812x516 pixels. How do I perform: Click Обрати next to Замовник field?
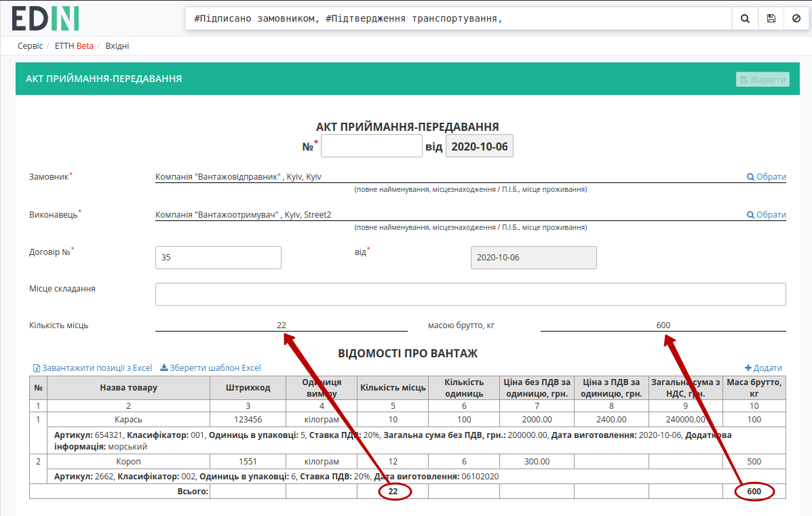click(767, 176)
